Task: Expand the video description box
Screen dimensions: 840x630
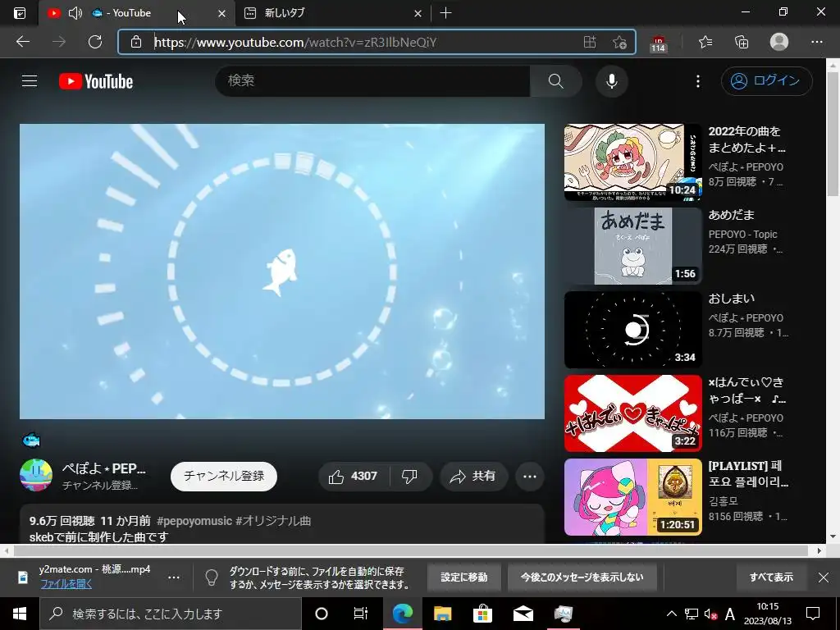Action: (282, 525)
